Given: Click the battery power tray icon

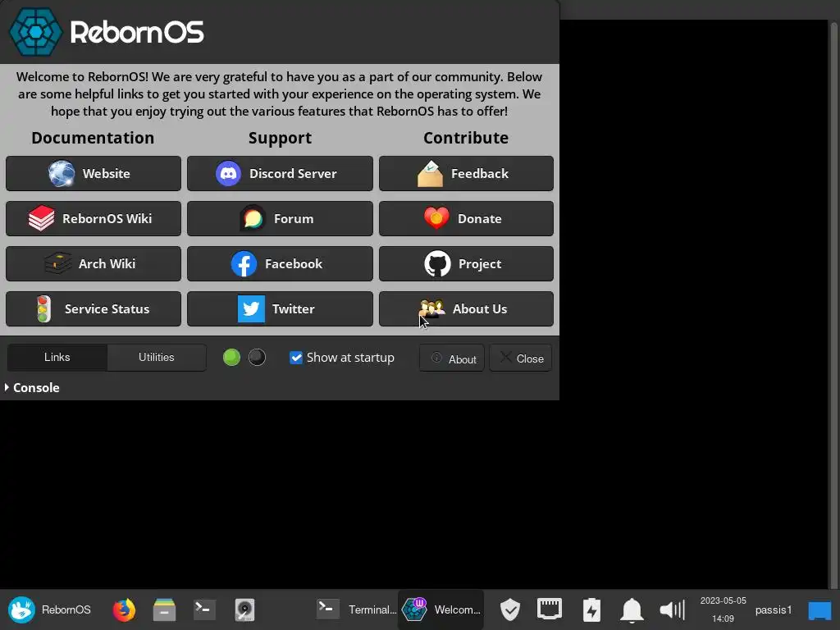Looking at the screenshot, I should [x=591, y=609].
